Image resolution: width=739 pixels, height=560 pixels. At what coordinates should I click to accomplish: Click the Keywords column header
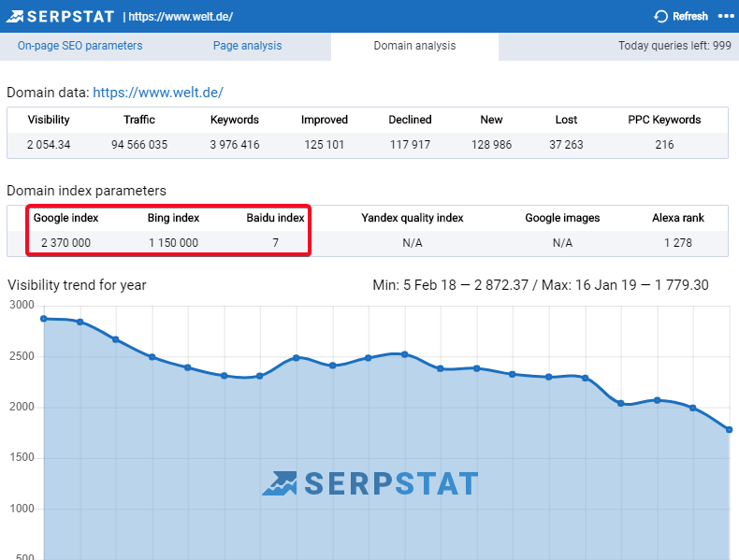pyautogui.click(x=235, y=120)
